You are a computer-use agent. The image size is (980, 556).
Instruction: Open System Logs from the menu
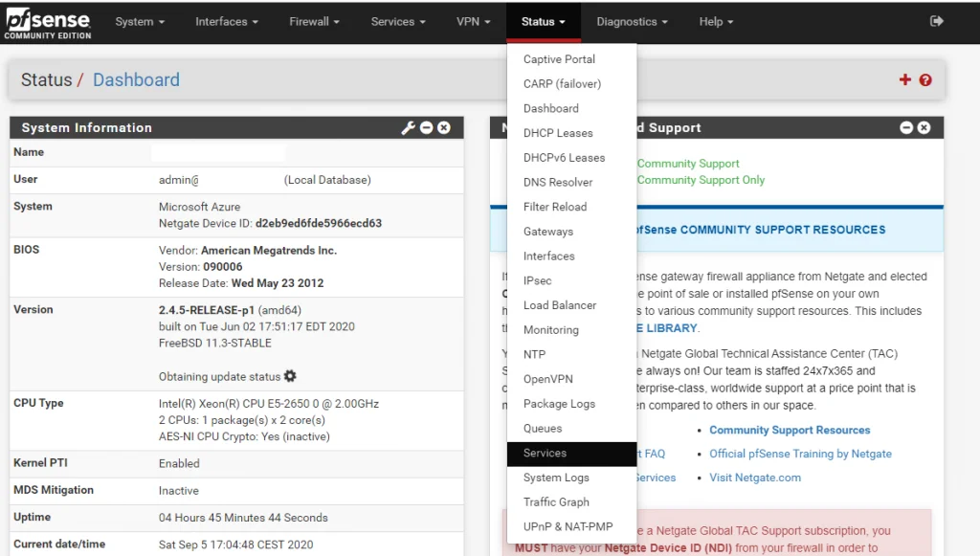pyautogui.click(x=572, y=478)
